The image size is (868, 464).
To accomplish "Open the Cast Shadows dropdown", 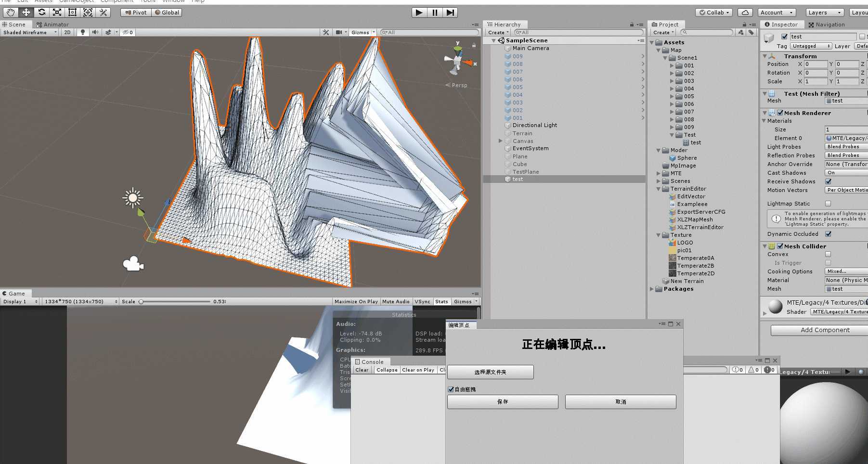I will click(845, 173).
